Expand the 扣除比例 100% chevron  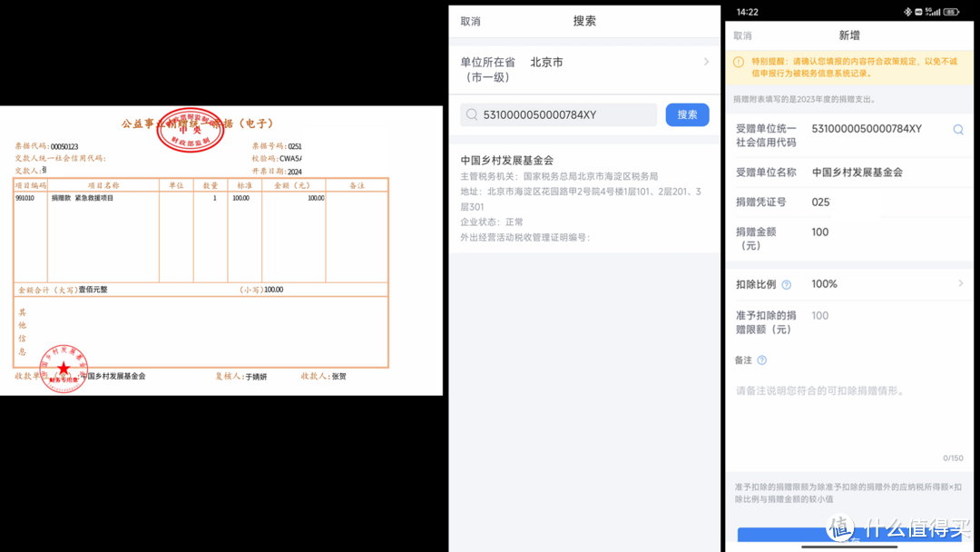tap(961, 283)
